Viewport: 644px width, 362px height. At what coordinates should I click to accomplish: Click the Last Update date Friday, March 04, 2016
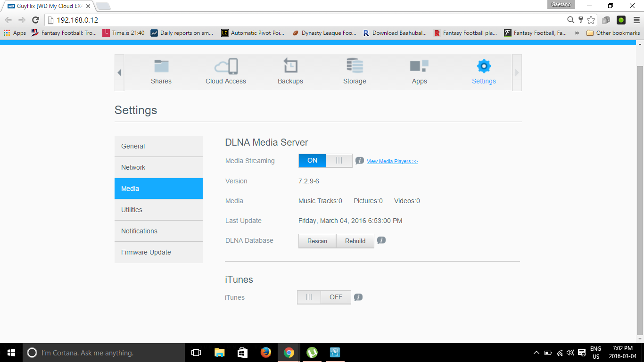(x=350, y=221)
